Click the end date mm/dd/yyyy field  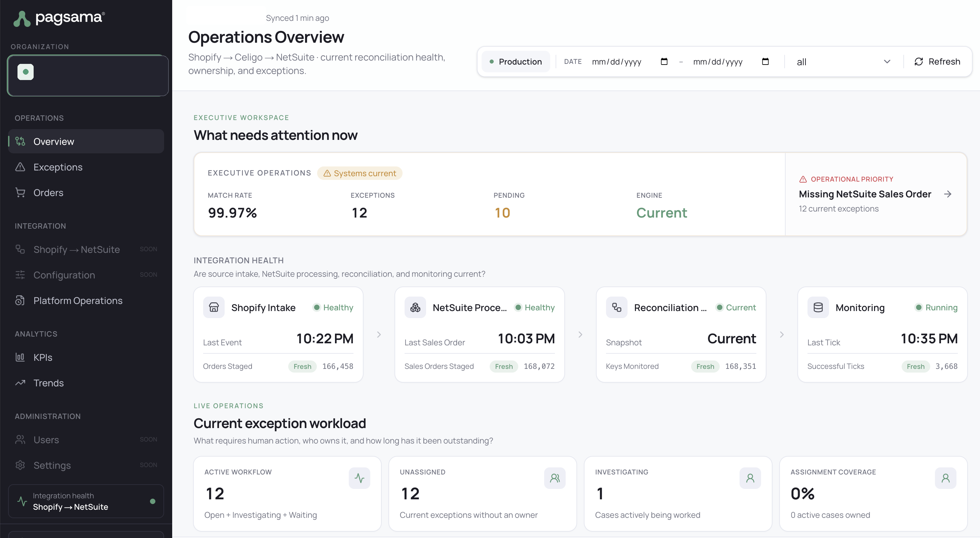[731, 62]
